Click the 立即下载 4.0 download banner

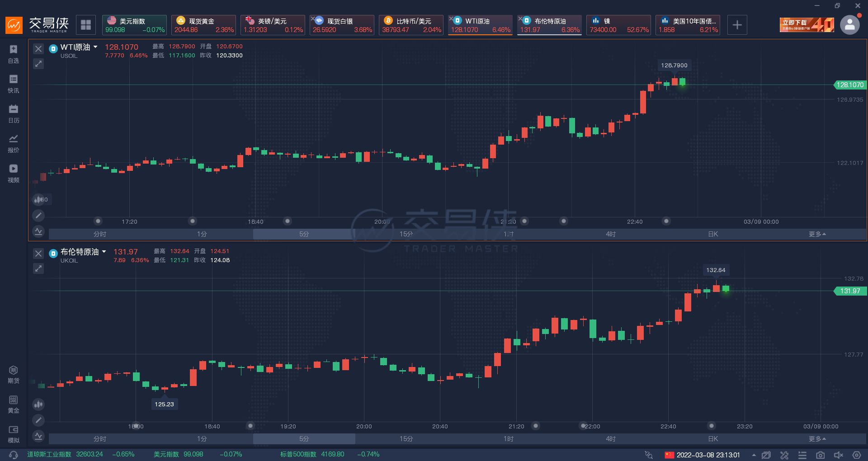coord(807,24)
